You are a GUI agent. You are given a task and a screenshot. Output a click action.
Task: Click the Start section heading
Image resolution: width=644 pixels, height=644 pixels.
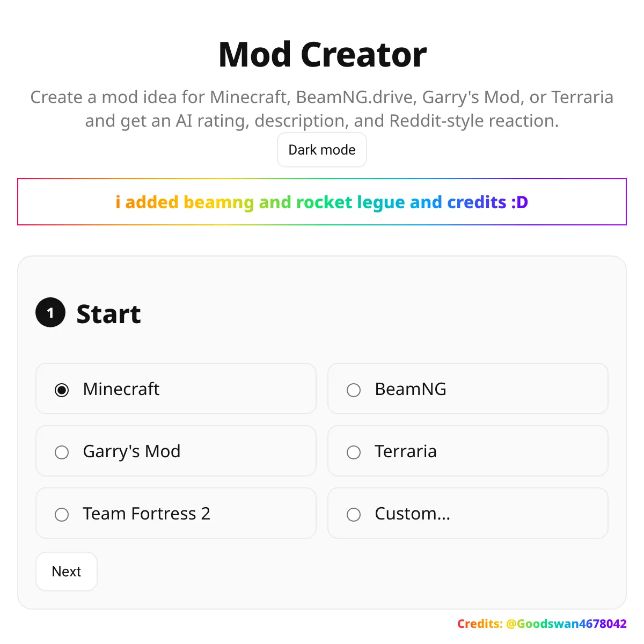(x=108, y=314)
